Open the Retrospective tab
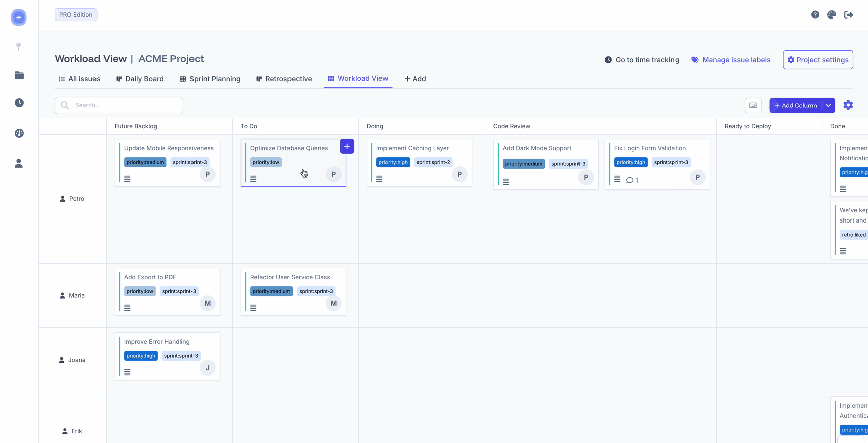This screenshot has height=443, width=868. coord(284,79)
